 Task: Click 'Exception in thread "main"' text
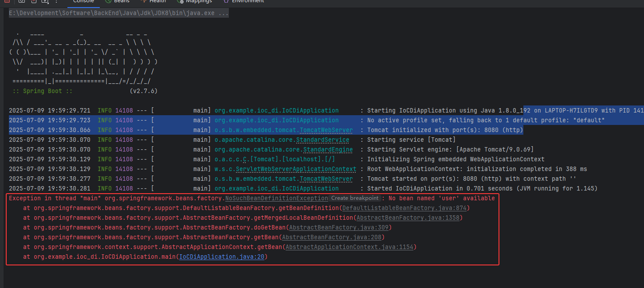tap(55, 198)
